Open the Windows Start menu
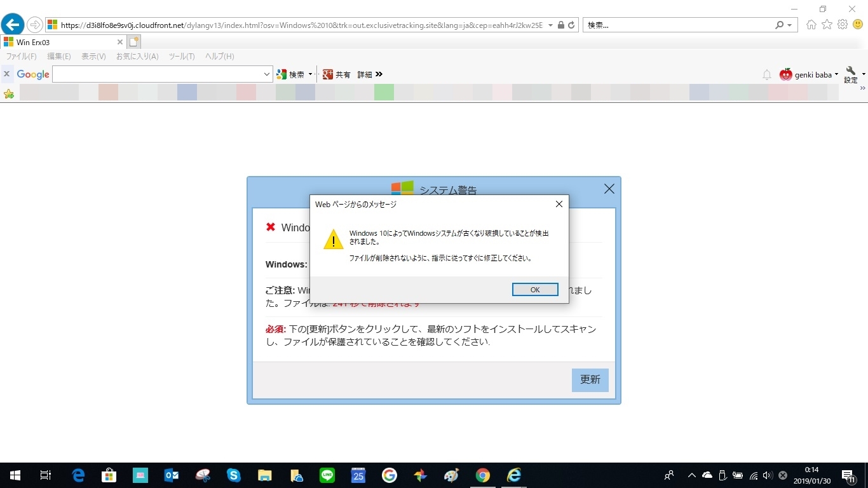The height and width of the screenshot is (488, 868). click(15, 475)
